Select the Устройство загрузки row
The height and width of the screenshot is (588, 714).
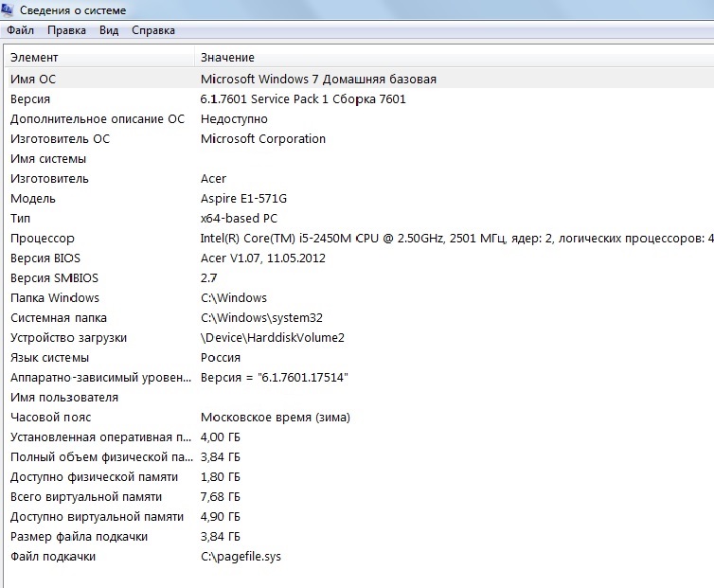tap(68, 338)
